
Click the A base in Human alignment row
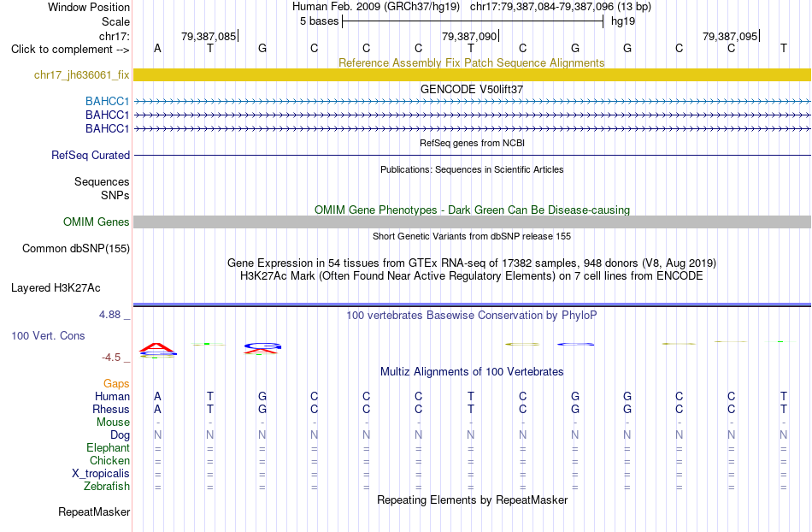tap(157, 396)
